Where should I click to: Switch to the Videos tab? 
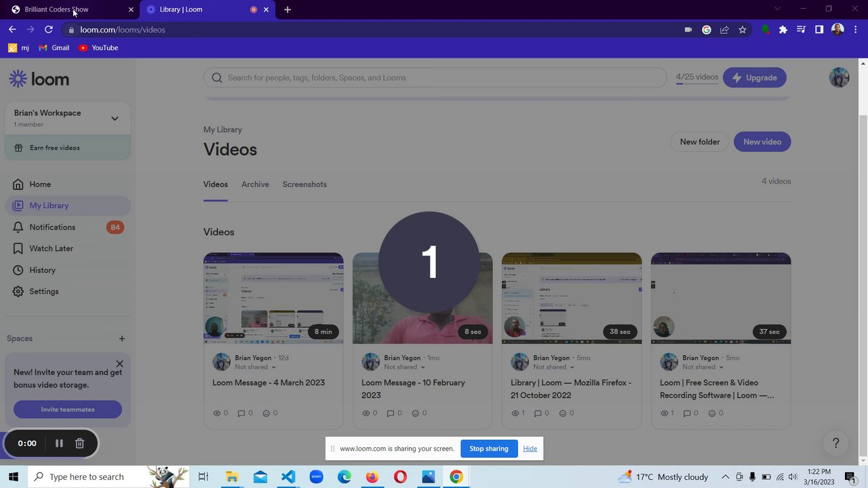click(x=216, y=184)
